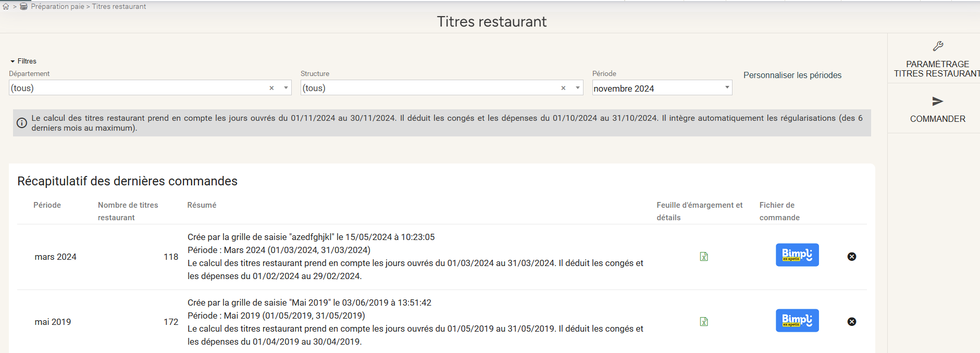The height and width of the screenshot is (353, 980).
Task: Delete the mars 2024 order
Action: [x=852, y=257]
